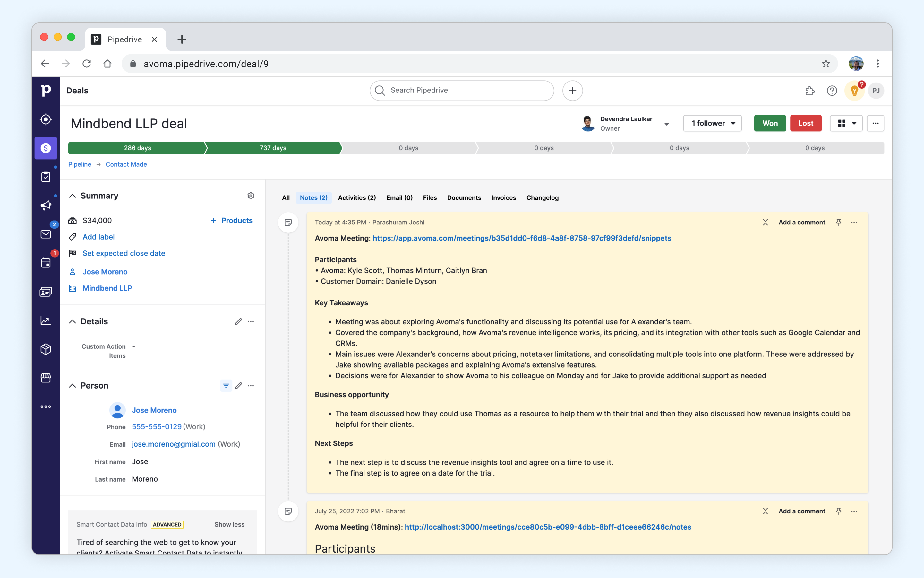Image resolution: width=924 pixels, height=578 pixels.
Task: Open Person section more options
Action: point(251,386)
